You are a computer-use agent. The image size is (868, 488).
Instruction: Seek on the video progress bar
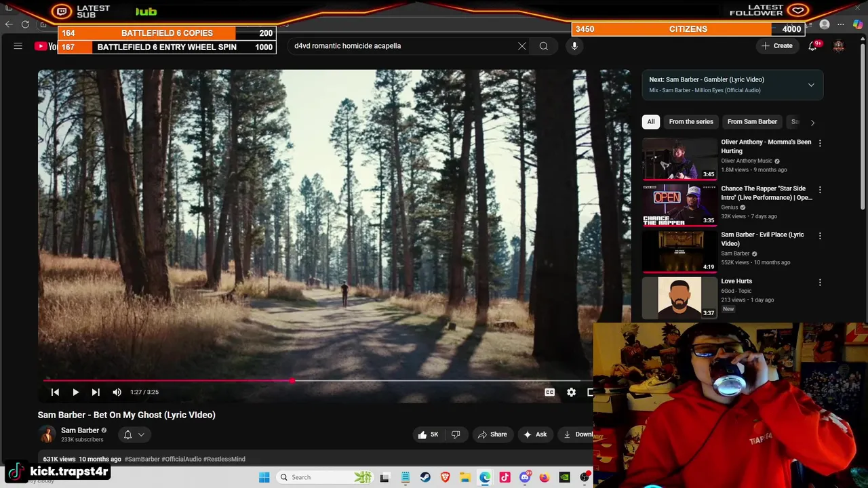click(x=317, y=381)
